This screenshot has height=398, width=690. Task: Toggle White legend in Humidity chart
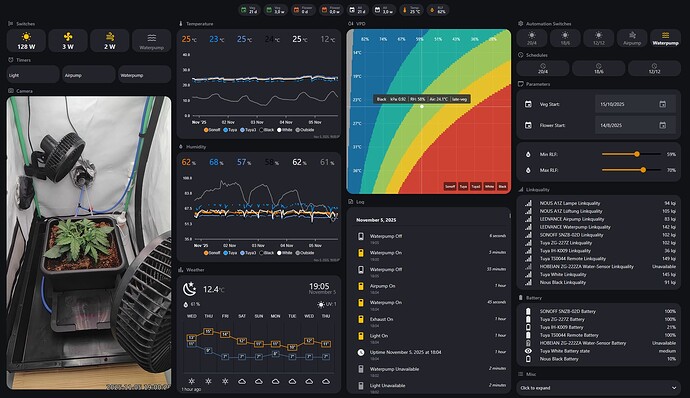click(x=285, y=253)
